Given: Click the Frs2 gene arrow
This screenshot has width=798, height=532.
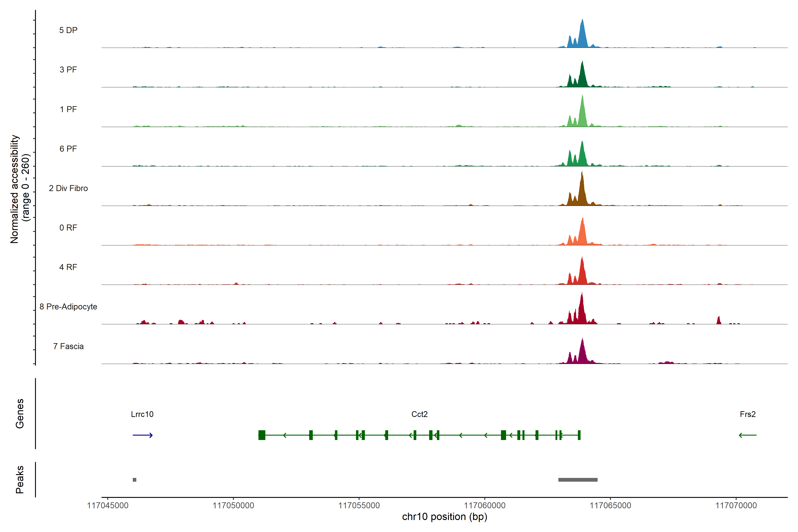Looking at the screenshot, I should click(748, 435).
